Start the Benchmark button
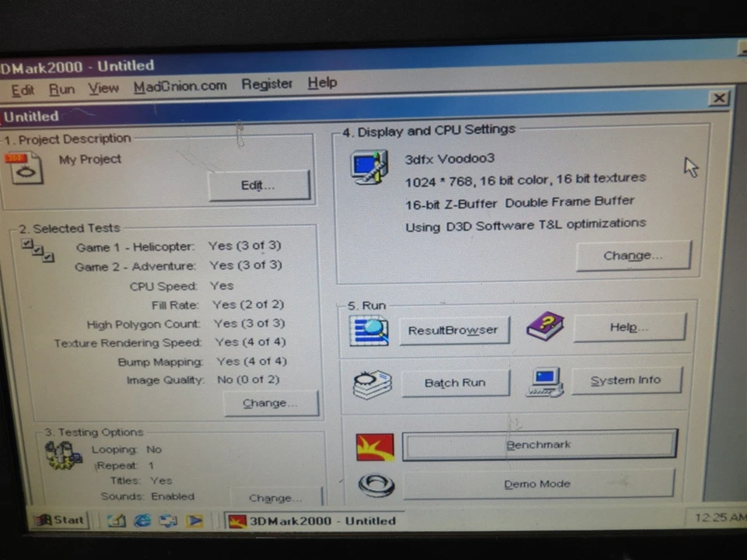Image resolution: width=747 pixels, height=560 pixels. (539, 445)
